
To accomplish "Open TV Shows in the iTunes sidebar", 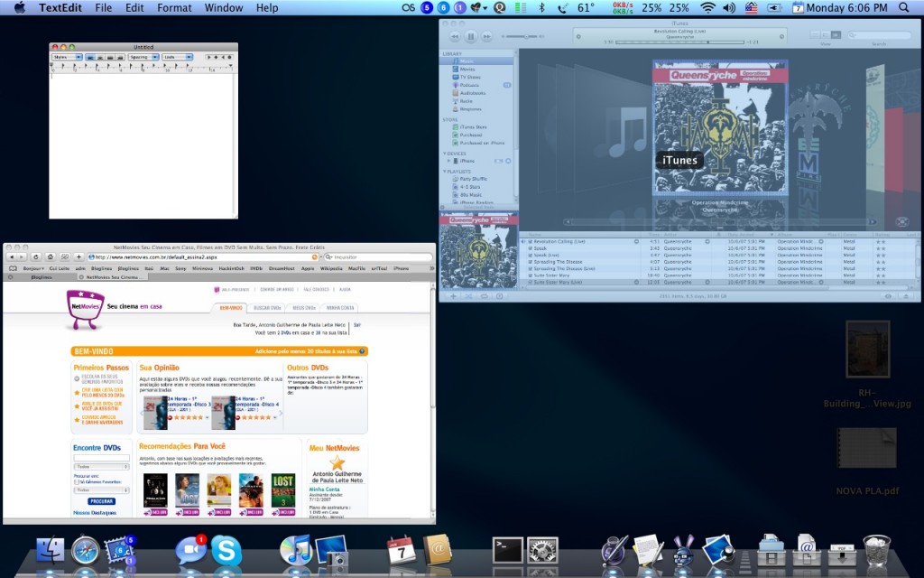I will click(x=469, y=77).
